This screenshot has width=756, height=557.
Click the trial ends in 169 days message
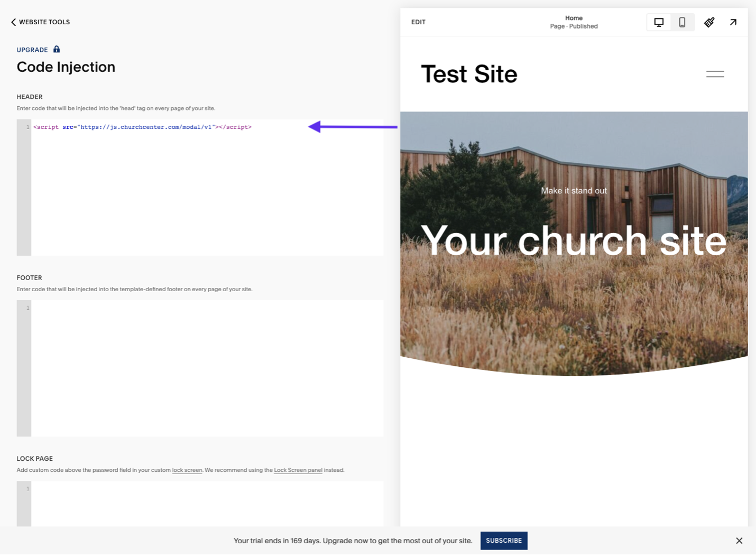click(353, 541)
